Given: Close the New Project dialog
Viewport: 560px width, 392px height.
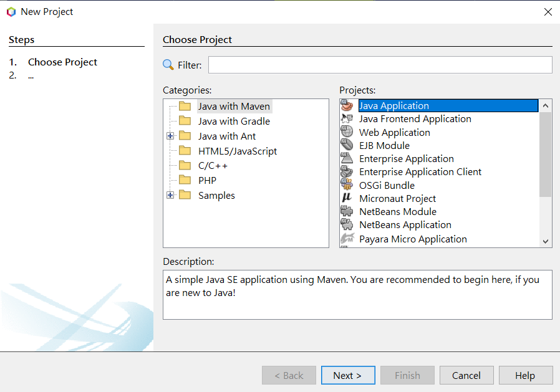Looking at the screenshot, I should pos(548,12).
